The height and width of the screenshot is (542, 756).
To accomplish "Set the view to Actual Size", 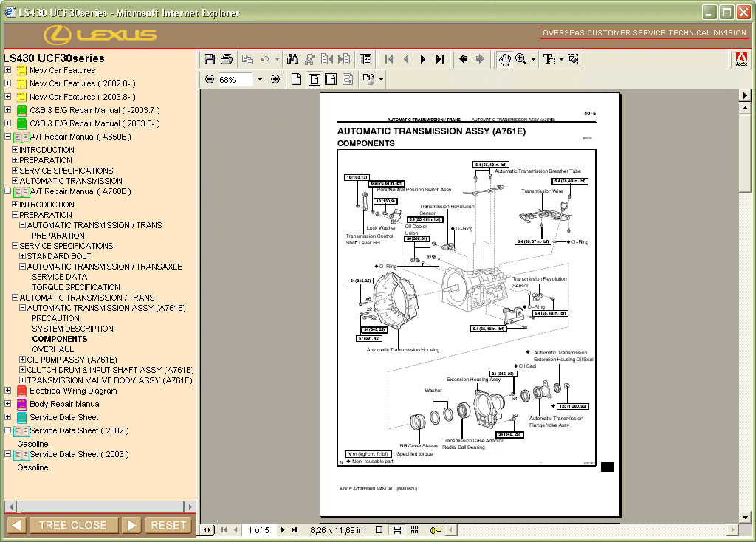I will 296,79.
